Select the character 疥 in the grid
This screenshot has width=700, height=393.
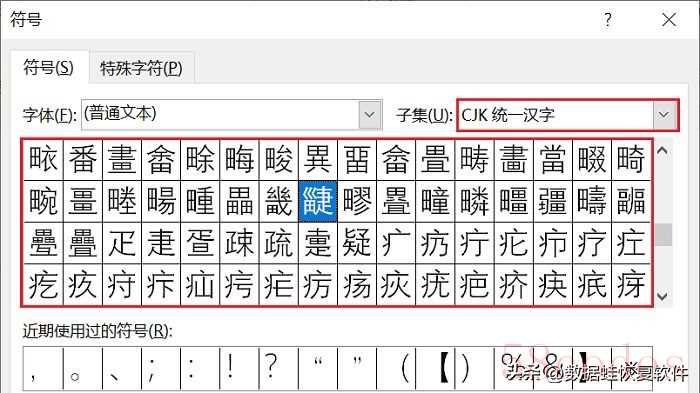(513, 284)
